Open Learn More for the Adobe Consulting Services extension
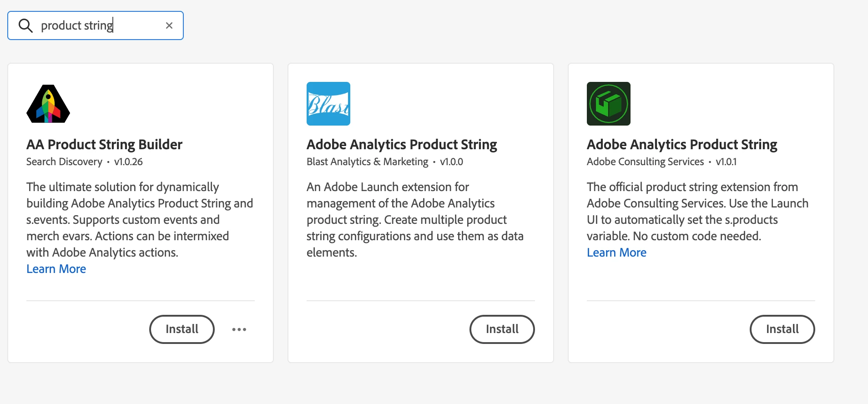868x404 pixels. pos(616,252)
